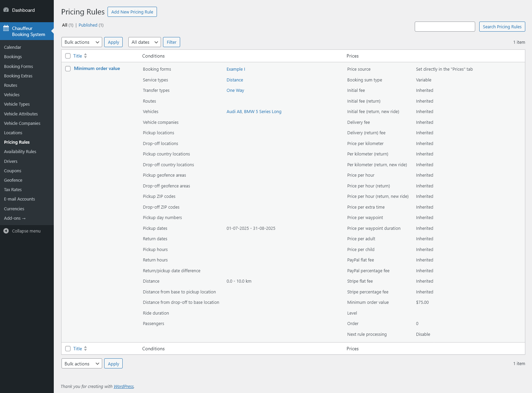Follow the Audi A8 vehicle link
The image size is (532, 393).
point(234,112)
